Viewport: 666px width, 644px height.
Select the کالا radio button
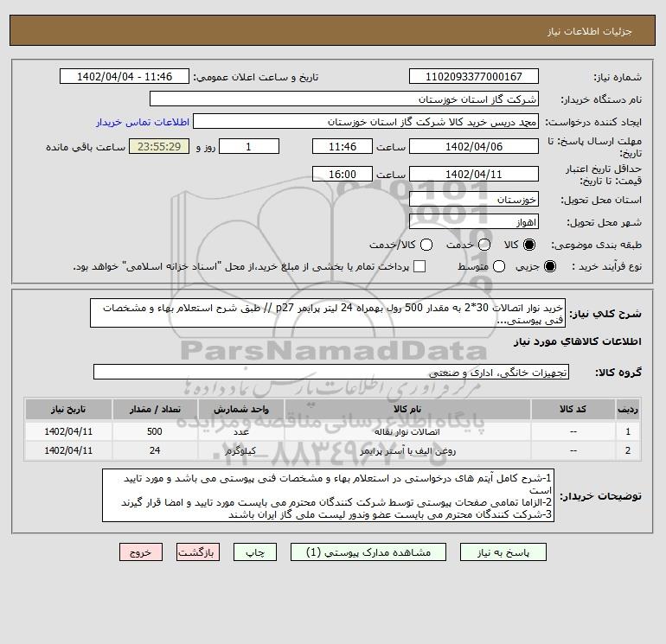(529, 245)
